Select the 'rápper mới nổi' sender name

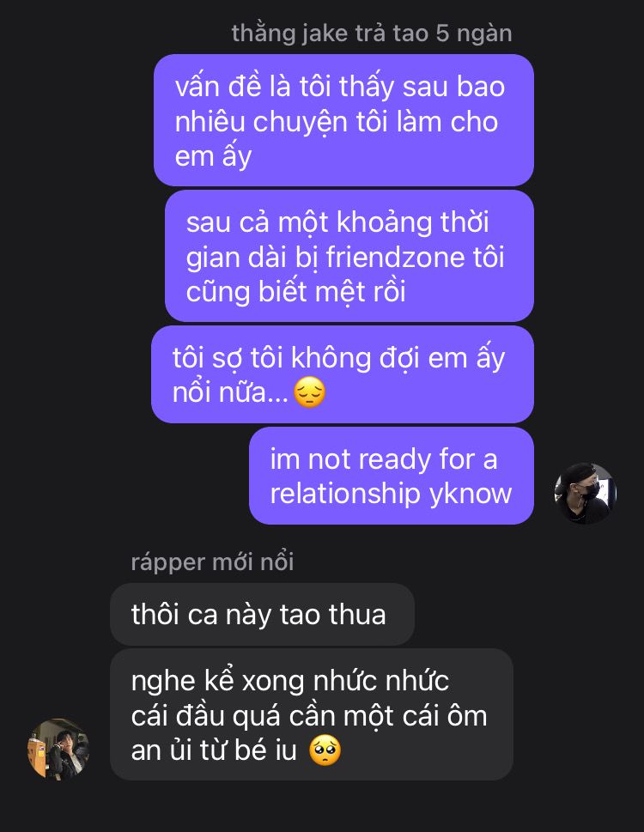click(212, 562)
